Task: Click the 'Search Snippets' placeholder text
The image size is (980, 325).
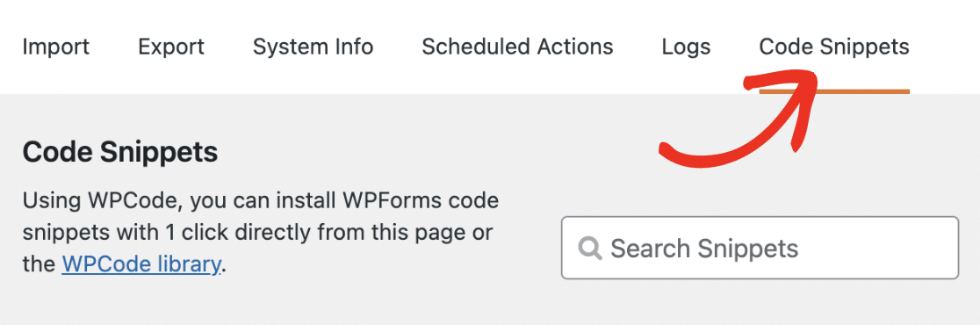Action: (x=704, y=249)
